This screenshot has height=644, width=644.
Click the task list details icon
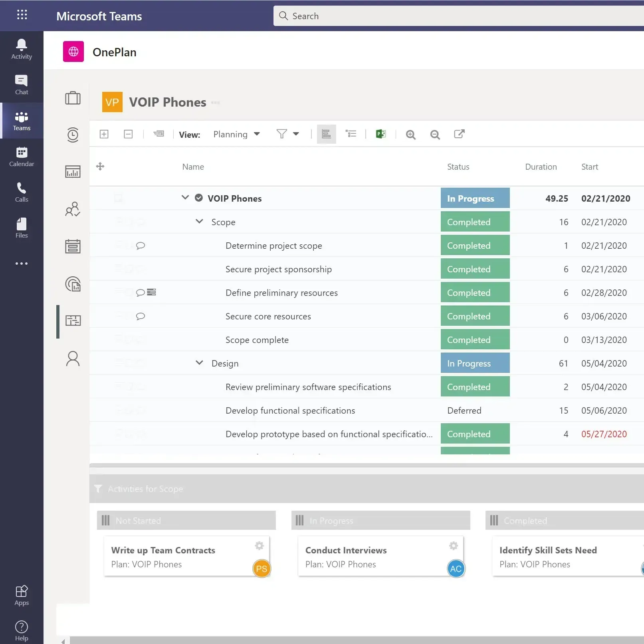pos(351,134)
